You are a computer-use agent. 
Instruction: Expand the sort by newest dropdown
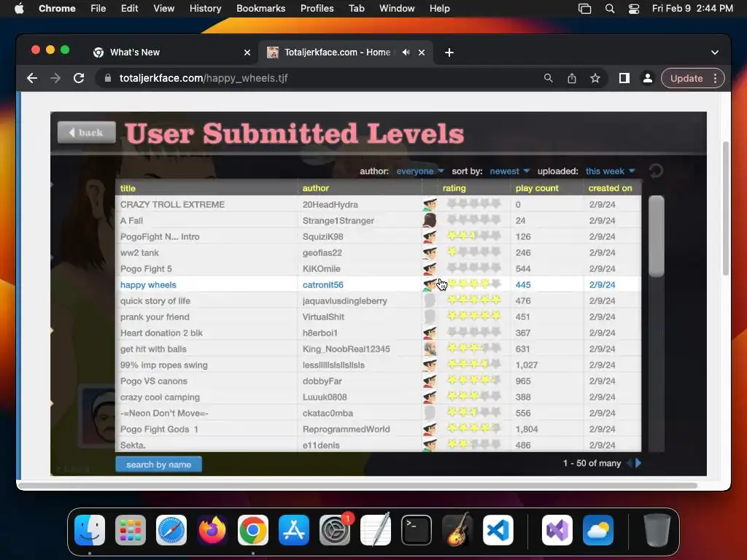coord(509,171)
